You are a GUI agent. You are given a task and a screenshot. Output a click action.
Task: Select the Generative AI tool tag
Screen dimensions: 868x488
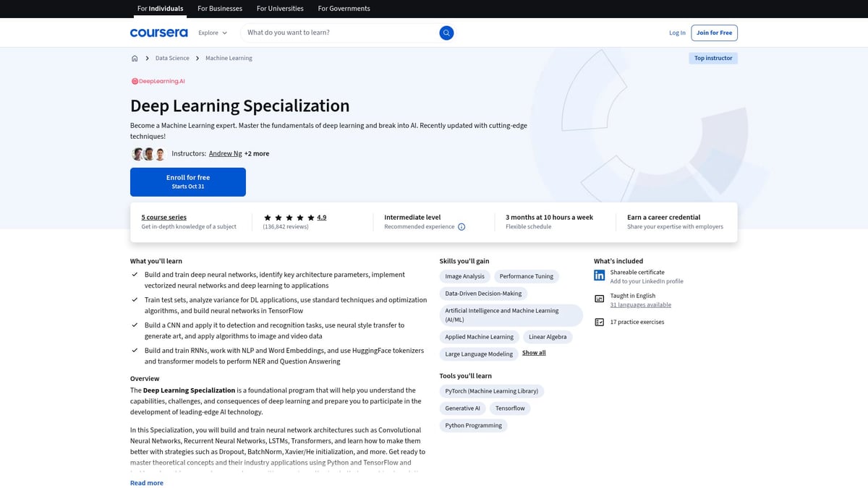tap(462, 408)
